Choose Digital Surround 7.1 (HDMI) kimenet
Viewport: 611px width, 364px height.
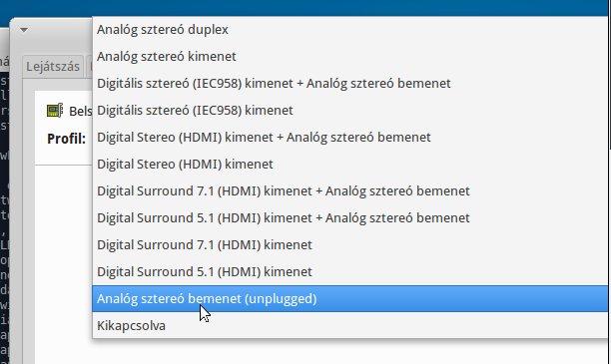pyautogui.click(x=349, y=244)
